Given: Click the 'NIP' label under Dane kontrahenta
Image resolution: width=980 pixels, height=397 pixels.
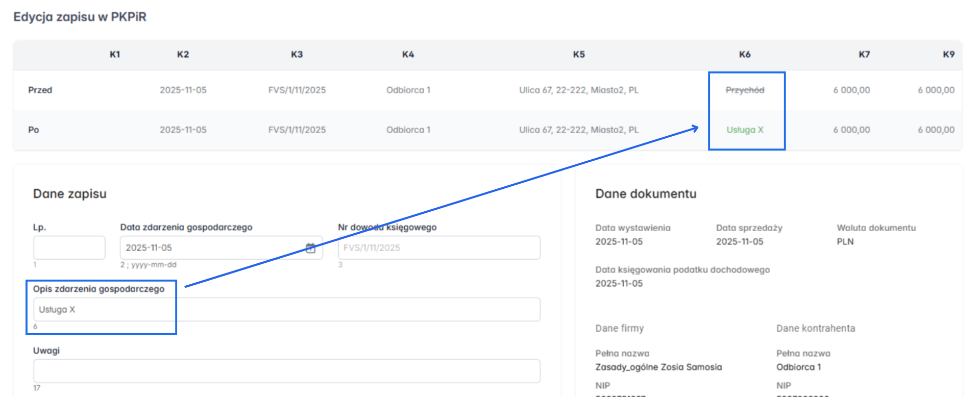Looking at the screenshot, I should [784, 385].
